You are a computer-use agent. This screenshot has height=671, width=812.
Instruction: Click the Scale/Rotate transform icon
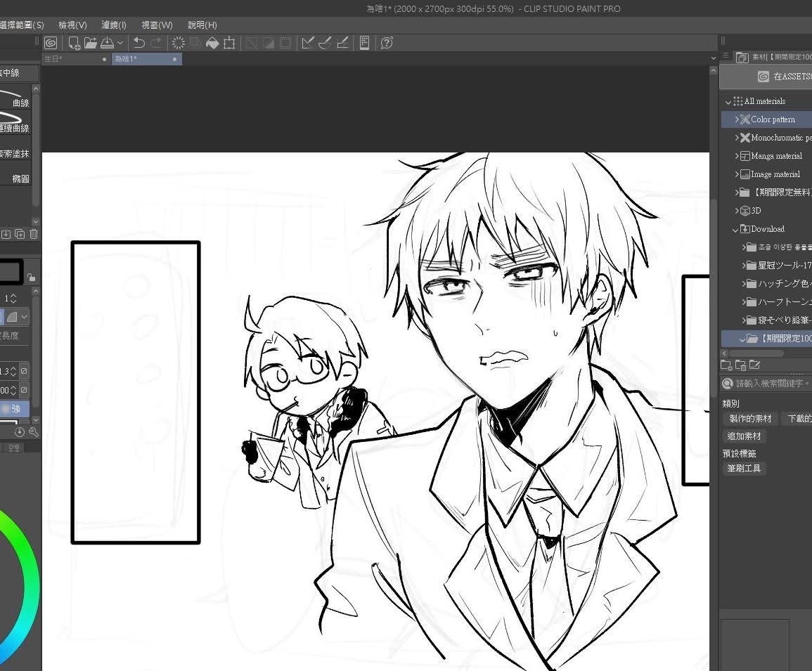[x=229, y=43]
